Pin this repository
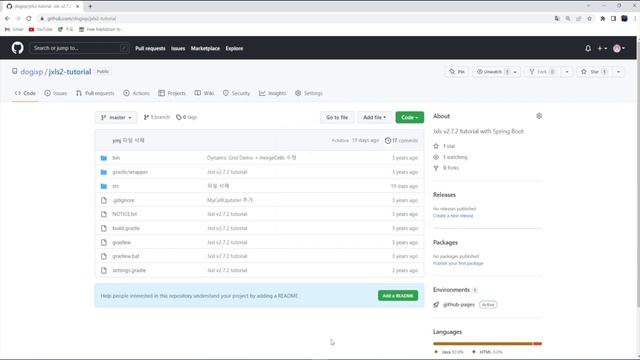The width and height of the screenshot is (640, 360). (457, 72)
